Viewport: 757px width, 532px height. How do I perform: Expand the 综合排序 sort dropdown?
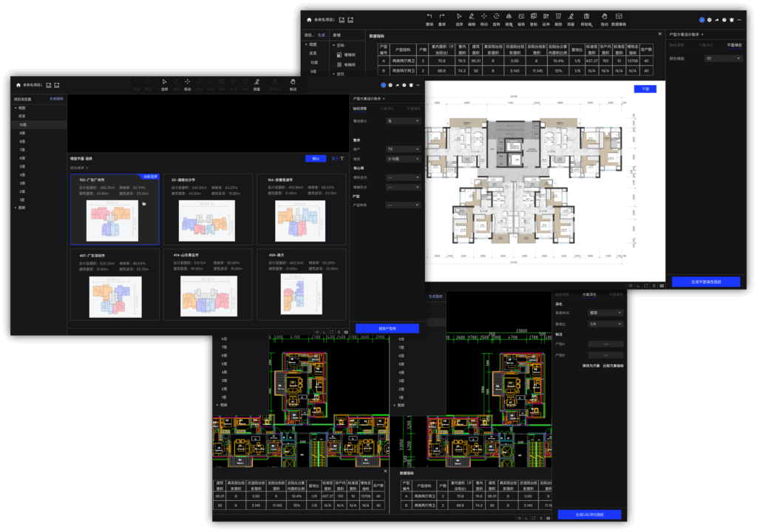click(x=78, y=168)
